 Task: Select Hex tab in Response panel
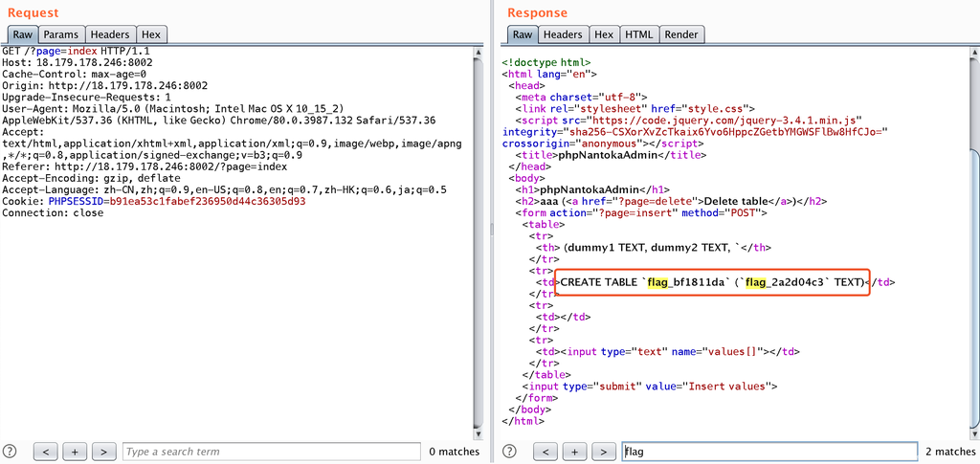coord(604,34)
